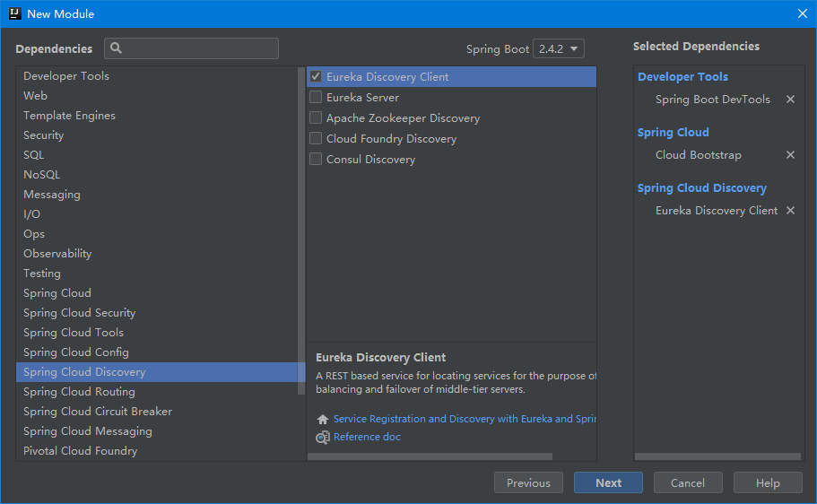This screenshot has height=504, width=817.
Task: Click the Developer Tools heading in Selected Dependencies
Action: point(682,76)
